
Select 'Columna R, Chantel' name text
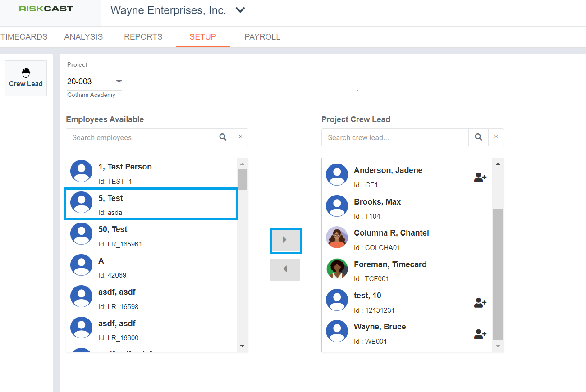[x=391, y=233]
